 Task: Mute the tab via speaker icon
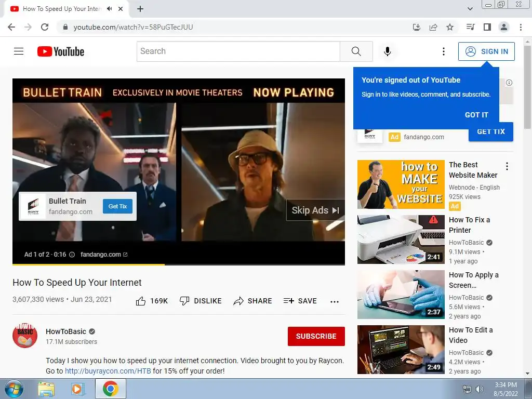(109, 9)
